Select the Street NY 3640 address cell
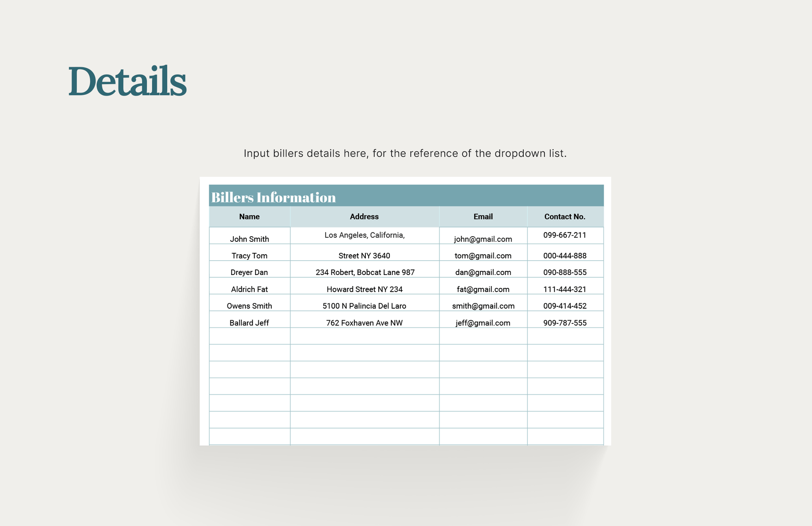This screenshot has height=526, width=812. [x=364, y=252]
